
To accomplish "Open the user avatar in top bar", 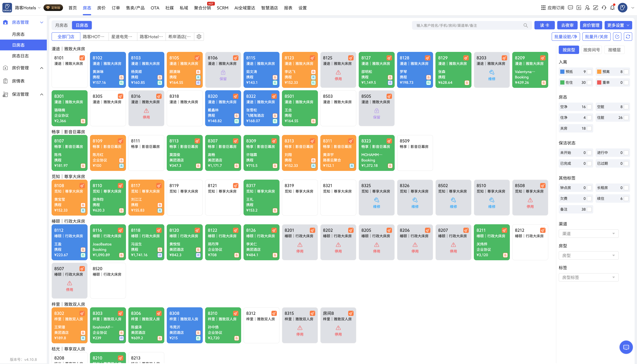I will coord(622,8).
